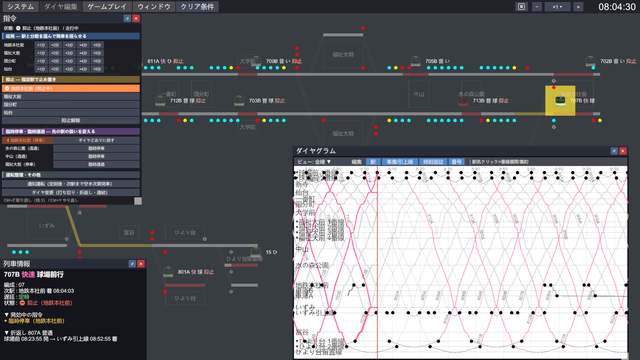
Task: Open the クリア条件 menu
Action: click(197, 7)
